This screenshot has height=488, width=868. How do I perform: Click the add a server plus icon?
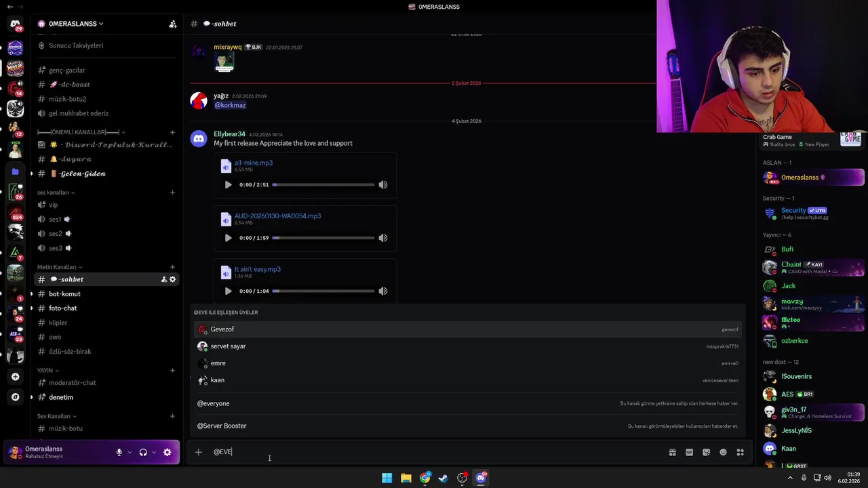point(15,376)
